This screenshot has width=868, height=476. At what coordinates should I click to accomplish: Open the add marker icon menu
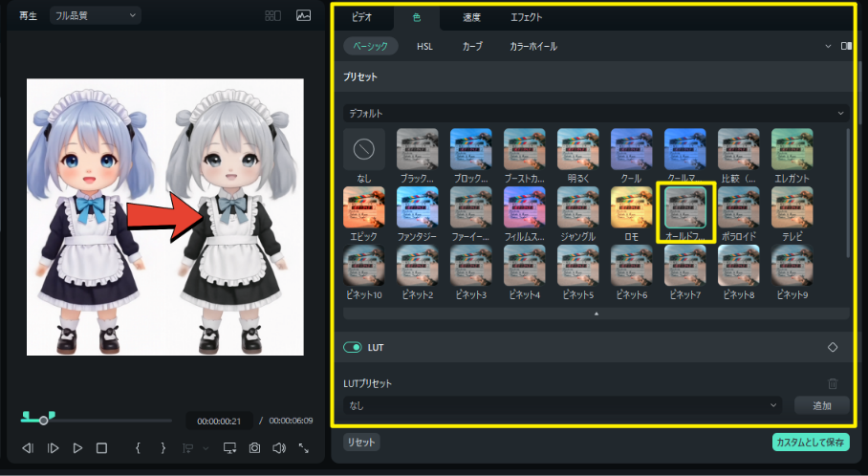(x=187, y=447)
